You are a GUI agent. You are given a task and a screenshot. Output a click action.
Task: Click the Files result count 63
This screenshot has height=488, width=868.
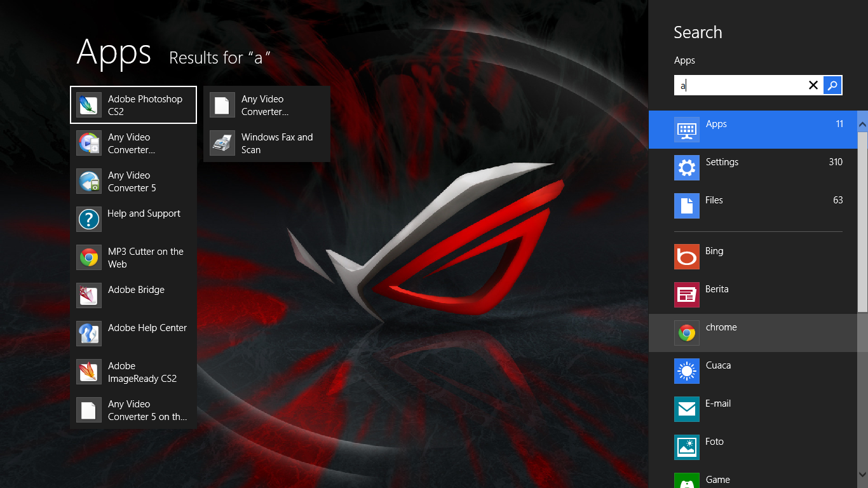[838, 200]
